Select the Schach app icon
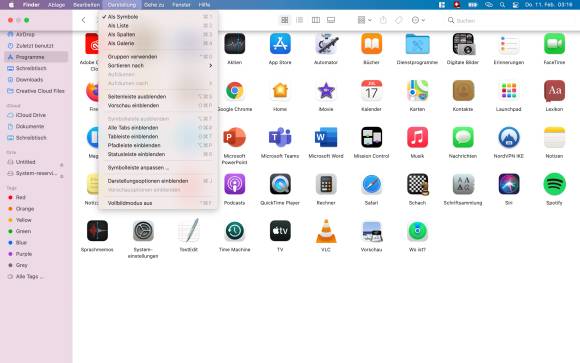580x363 pixels. tap(417, 184)
